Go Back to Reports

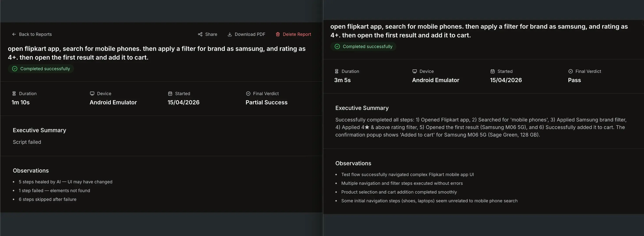click(32, 34)
